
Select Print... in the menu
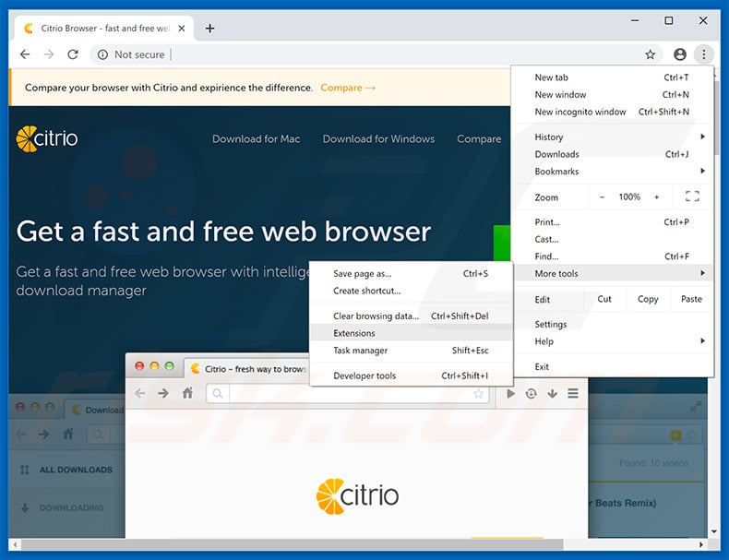612,222
